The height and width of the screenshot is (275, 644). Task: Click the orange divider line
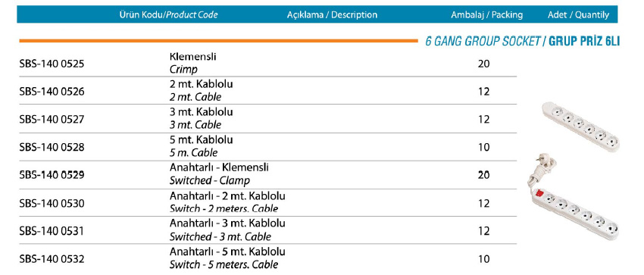click(x=218, y=41)
